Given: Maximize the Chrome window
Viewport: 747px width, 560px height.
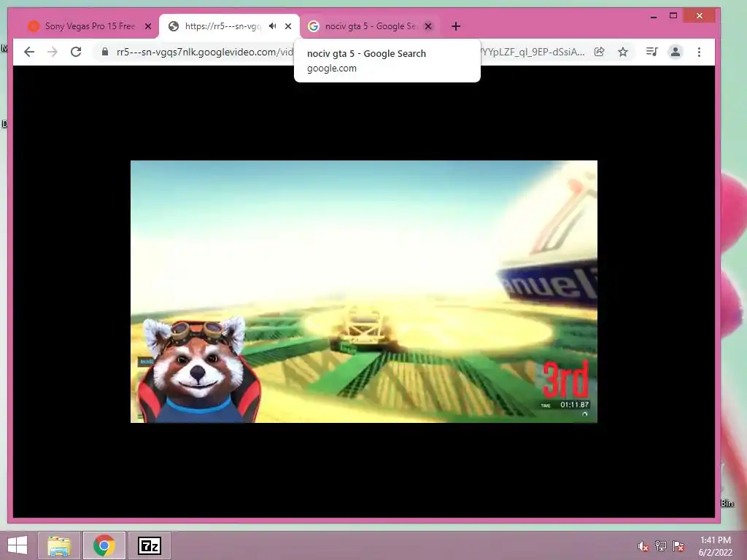Looking at the screenshot, I should pyautogui.click(x=673, y=16).
